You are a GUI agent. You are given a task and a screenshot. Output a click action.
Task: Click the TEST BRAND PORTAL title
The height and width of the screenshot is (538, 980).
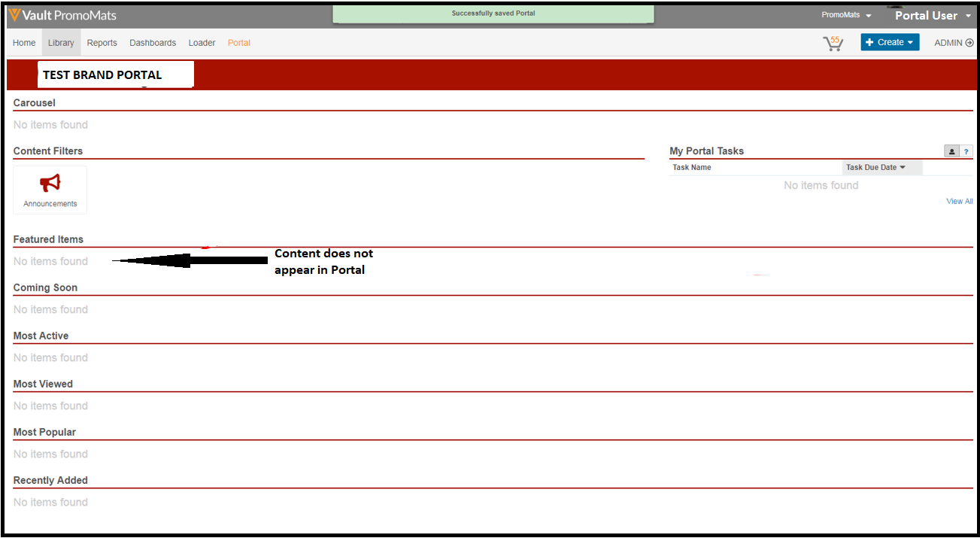coord(102,75)
